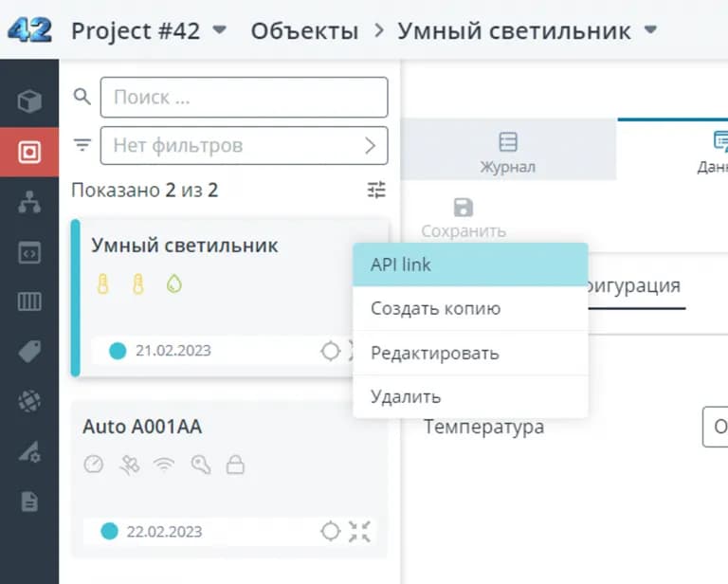This screenshot has width=728, height=584.
Task: Open the globe icon in the sidebar
Action: [x=29, y=402]
